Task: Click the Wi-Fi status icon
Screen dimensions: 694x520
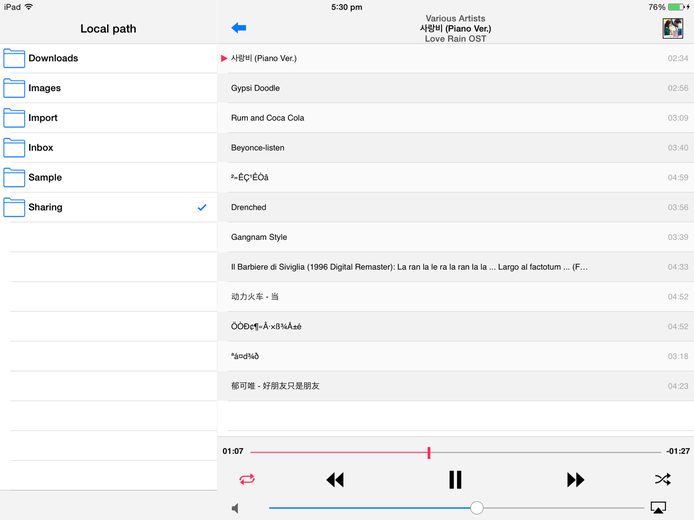Action: click(29, 7)
